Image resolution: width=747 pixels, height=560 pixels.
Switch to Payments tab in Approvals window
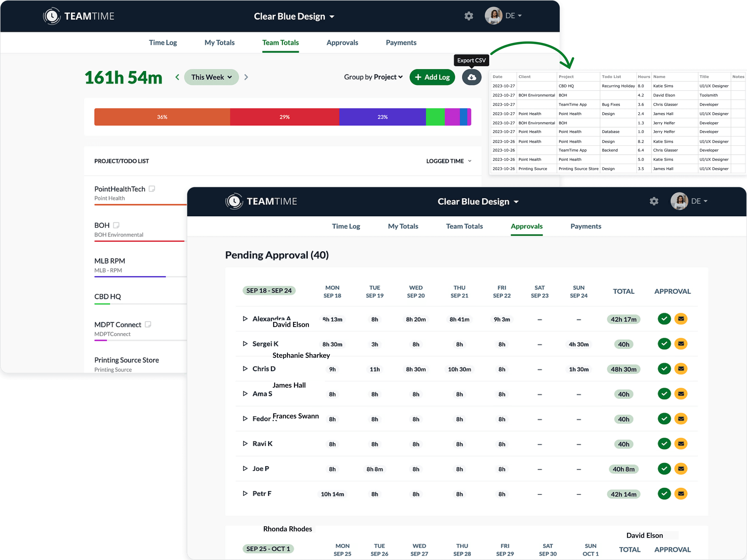coord(586,226)
